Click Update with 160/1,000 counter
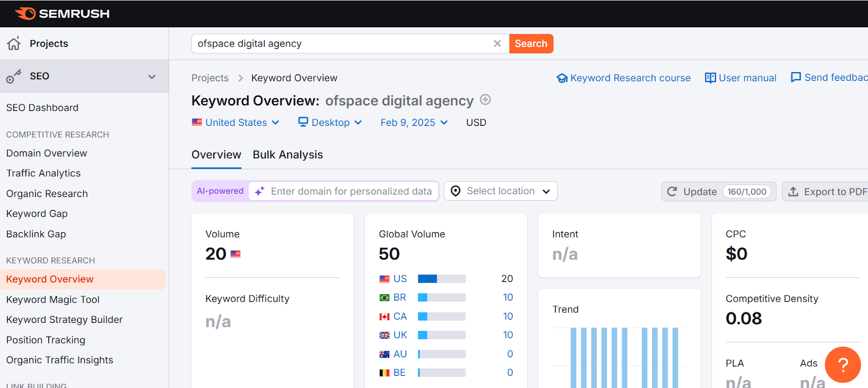The width and height of the screenshot is (868, 388). tap(719, 192)
